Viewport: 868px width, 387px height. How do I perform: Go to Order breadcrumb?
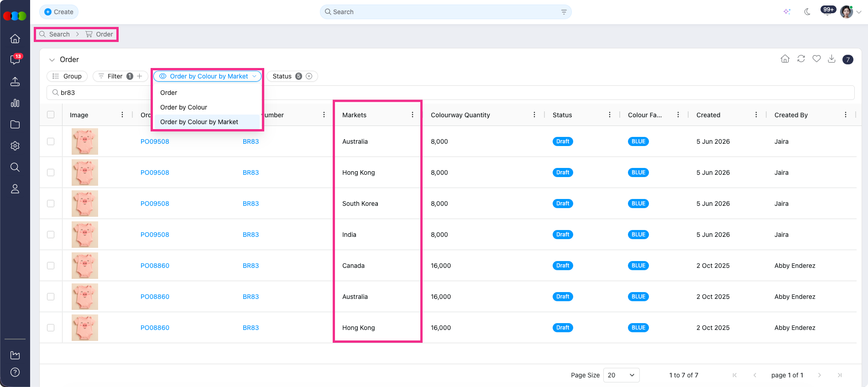click(x=99, y=34)
